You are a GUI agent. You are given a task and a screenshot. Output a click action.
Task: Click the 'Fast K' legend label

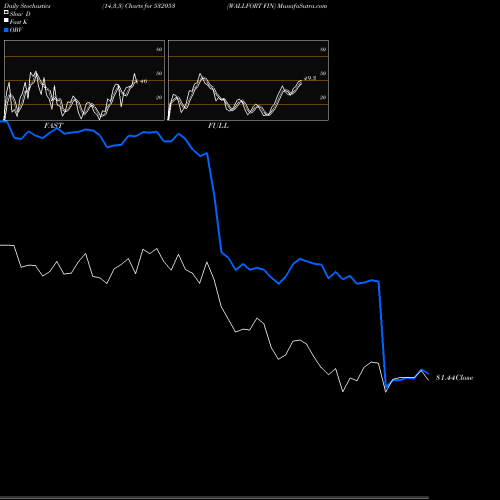(19, 22)
